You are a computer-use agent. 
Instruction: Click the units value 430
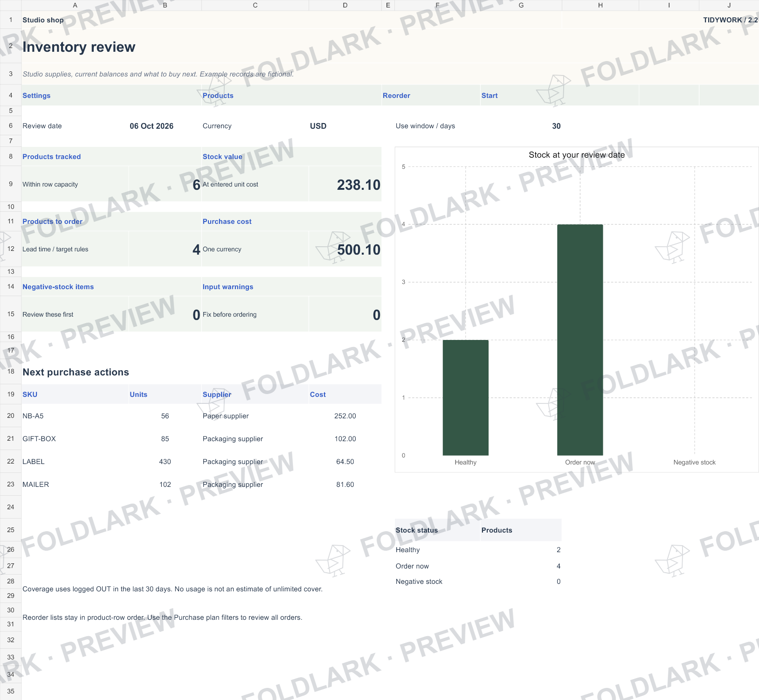tap(165, 462)
